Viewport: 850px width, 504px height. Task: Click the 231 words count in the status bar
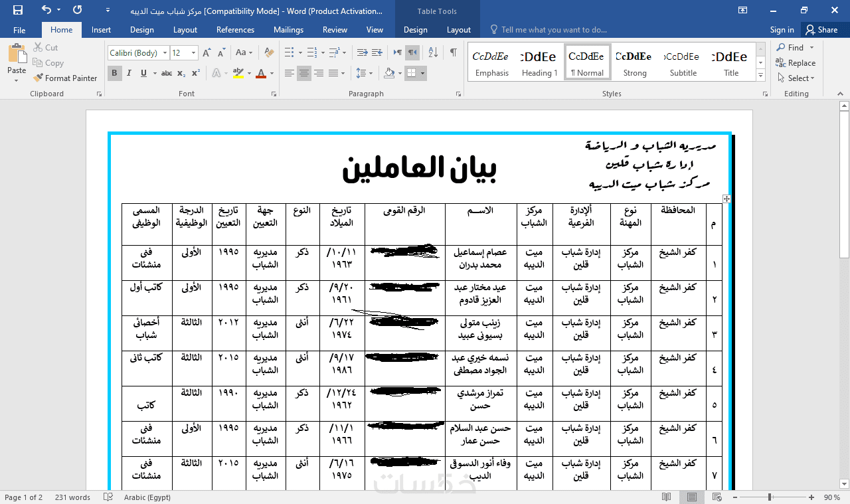[x=72, y=497]
